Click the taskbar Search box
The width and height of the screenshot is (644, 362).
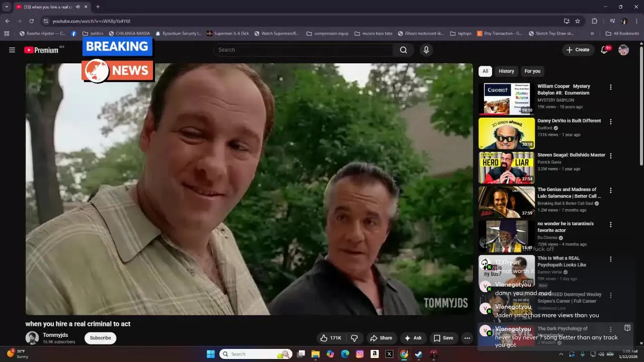tap(256, 354)
